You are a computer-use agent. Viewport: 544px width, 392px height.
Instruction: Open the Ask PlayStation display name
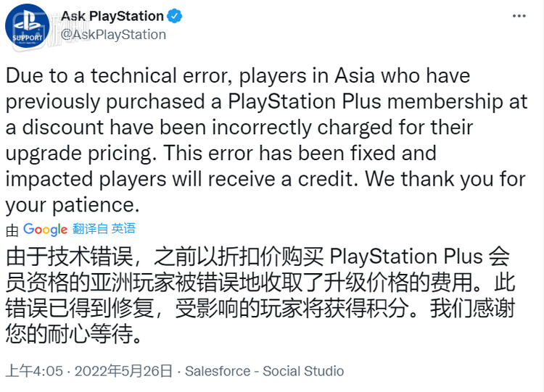(112, 16)
